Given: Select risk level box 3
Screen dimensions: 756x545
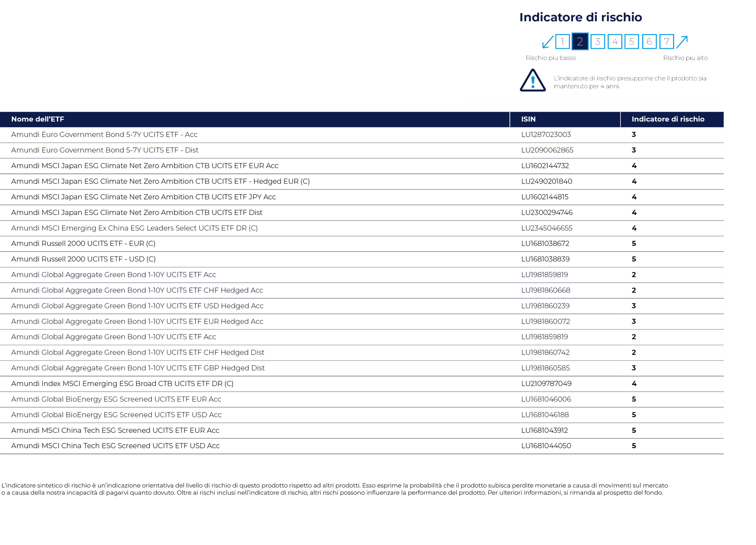Looking at the screenshot, I should pos(598,42).
